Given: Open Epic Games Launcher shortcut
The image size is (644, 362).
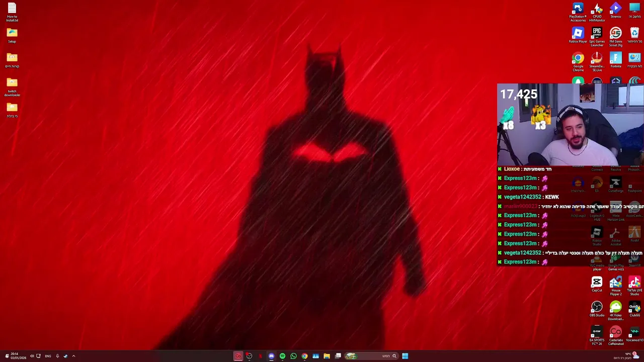Looking at the screenshot, I should pyautogui.click(x=597, y=37).
